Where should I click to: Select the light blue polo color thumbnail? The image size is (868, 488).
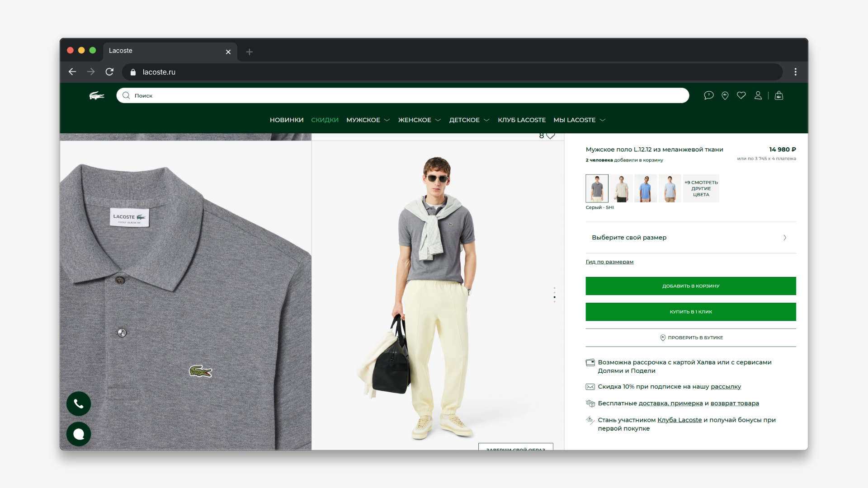coord(670,188)
